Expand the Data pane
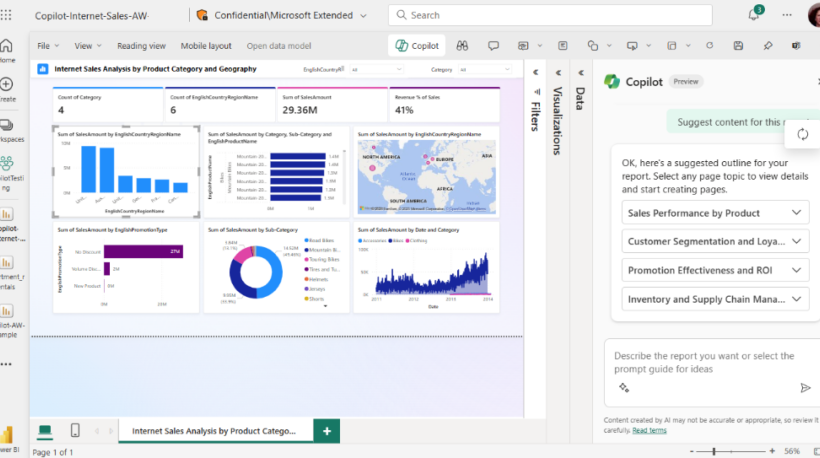Screen dimensions: 820x458 click(581, 73)
